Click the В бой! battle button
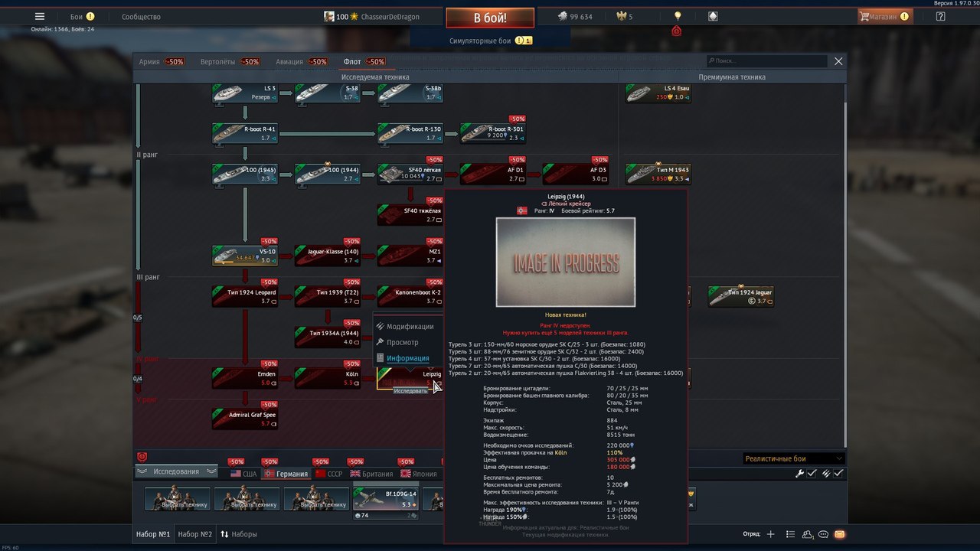980x551 pixels. point(490,18)
